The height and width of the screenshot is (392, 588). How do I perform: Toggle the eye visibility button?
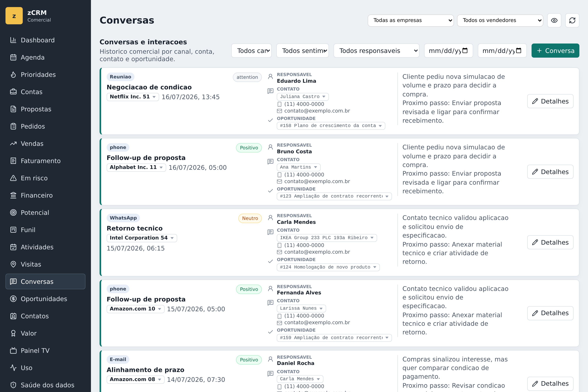[554, 20]
